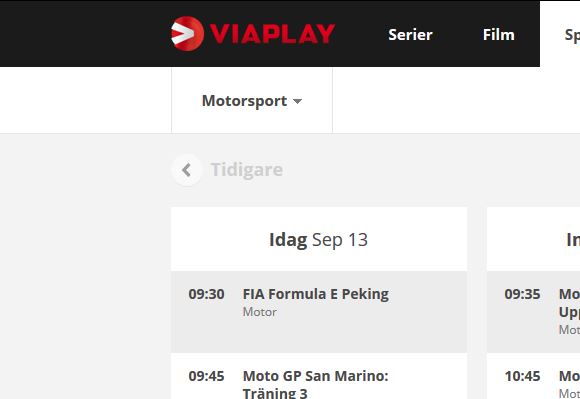Click the Motor label under Formula E Peking

coord(259,312)
